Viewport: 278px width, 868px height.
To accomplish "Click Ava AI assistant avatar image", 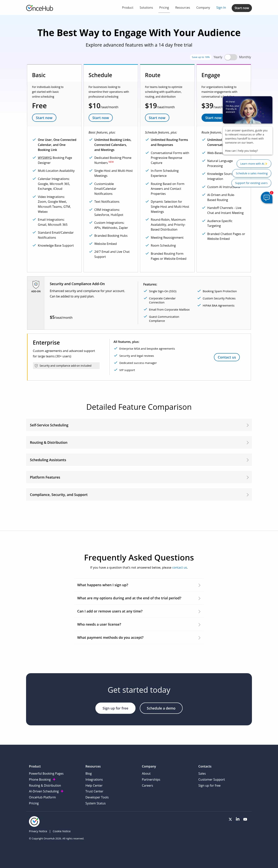I will [x=247, y=110].
